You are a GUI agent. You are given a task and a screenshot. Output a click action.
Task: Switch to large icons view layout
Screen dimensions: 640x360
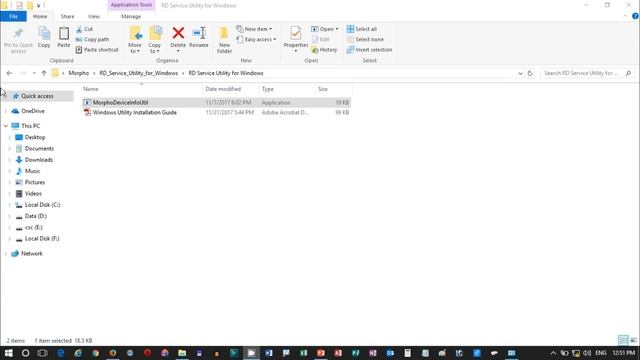633,340
